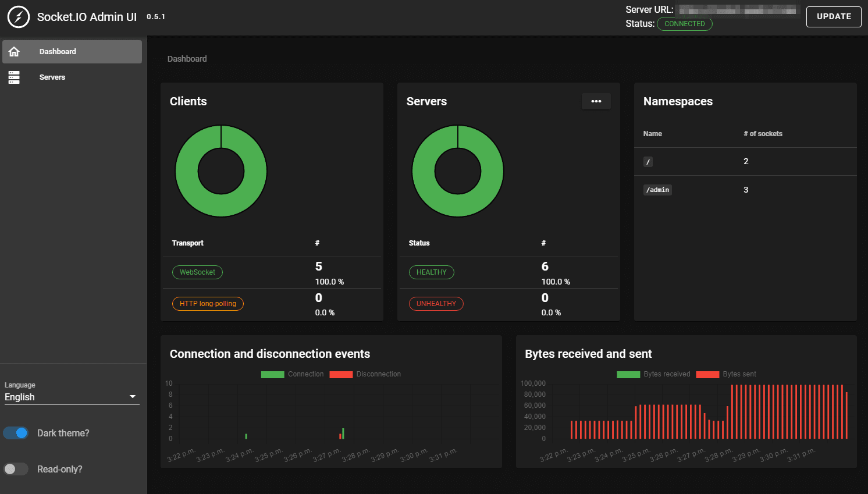Click the Socket.IO lightning bolt logo icon
This screenshot has height=494, width=868.
tap(18, 17)
